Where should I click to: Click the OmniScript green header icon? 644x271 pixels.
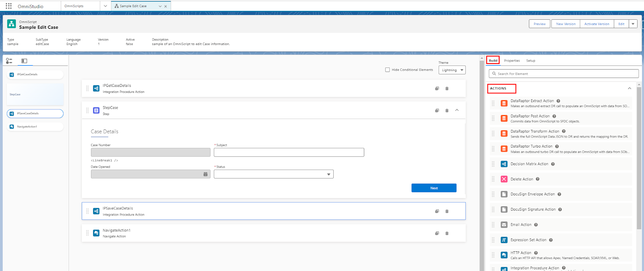tap(12, 24)
